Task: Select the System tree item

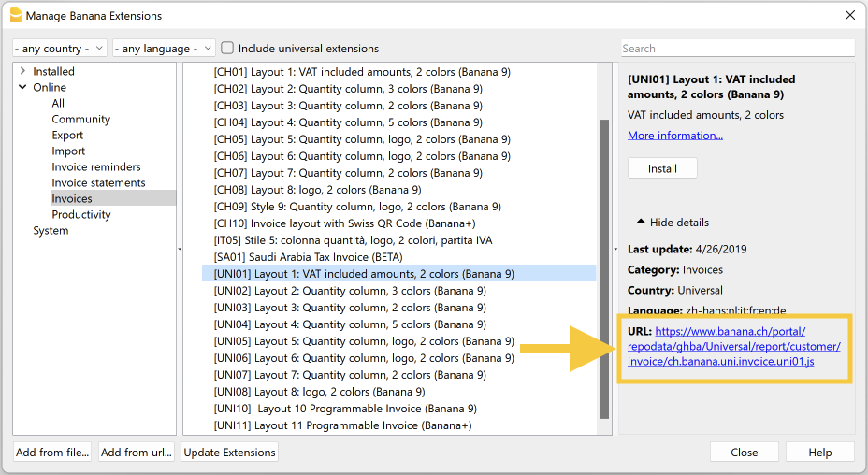Action: (x=51, y=230)
